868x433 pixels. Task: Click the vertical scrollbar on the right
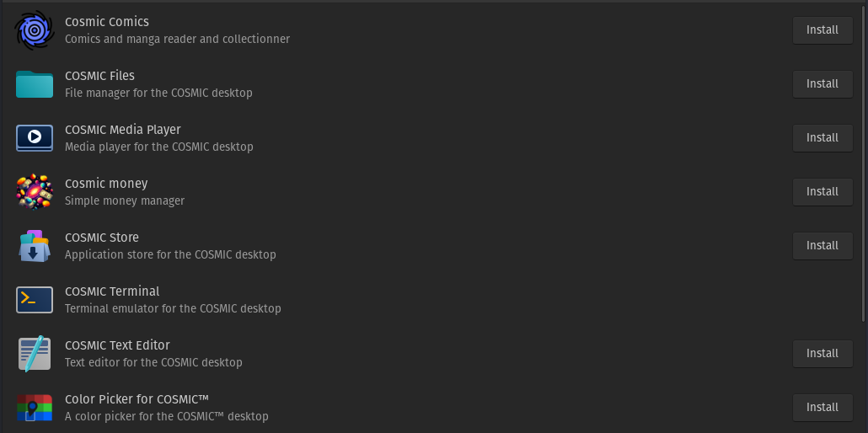coord(863,163)
